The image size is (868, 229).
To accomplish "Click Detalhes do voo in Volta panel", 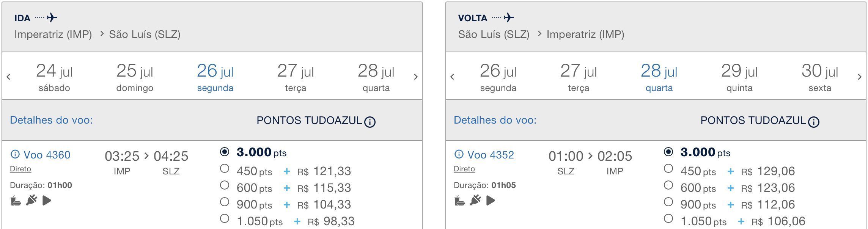I will (x=495, y=120).
